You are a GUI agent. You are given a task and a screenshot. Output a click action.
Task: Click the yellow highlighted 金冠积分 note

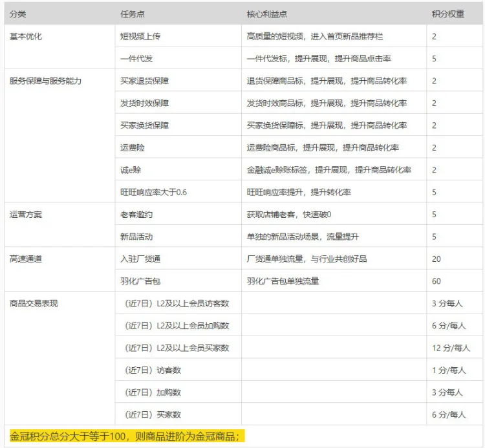point(127,436)
